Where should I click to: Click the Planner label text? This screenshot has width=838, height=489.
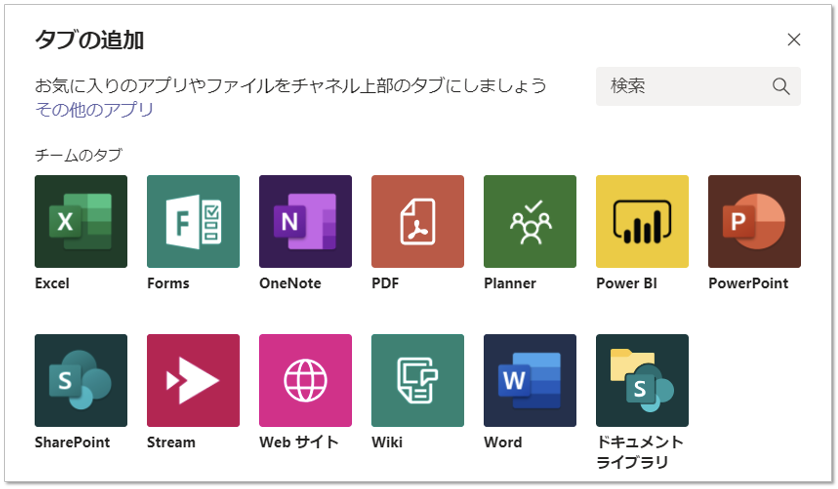point(510,283)
